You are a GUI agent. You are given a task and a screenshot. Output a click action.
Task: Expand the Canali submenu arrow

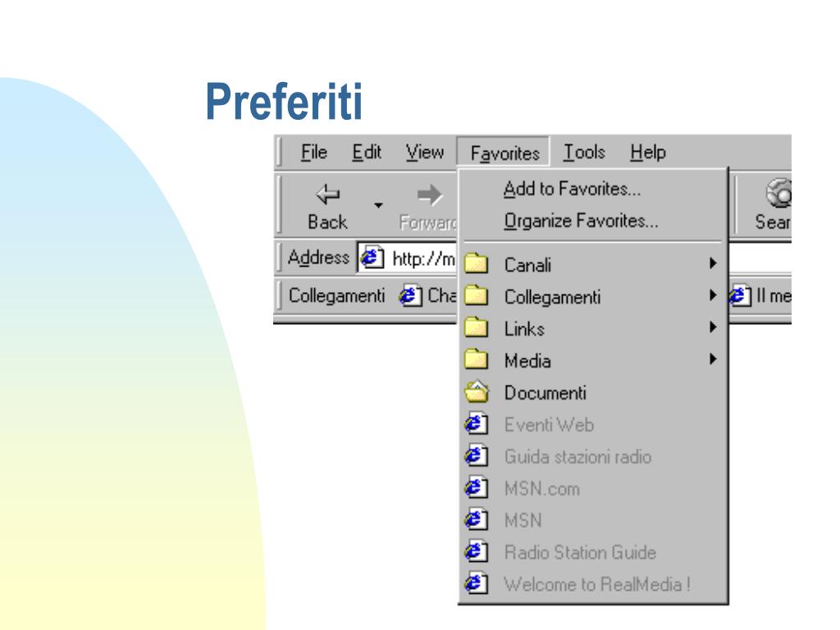(x=714, y=264)
